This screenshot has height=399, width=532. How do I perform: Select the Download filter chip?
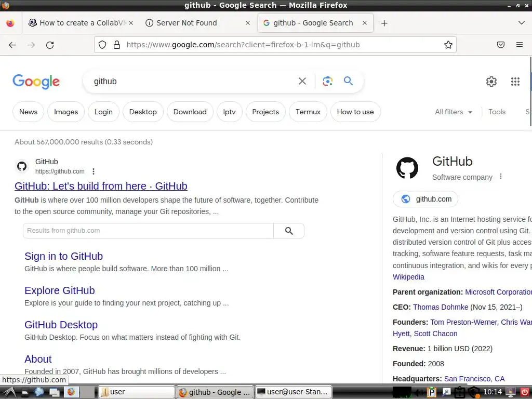click(190, 112)
